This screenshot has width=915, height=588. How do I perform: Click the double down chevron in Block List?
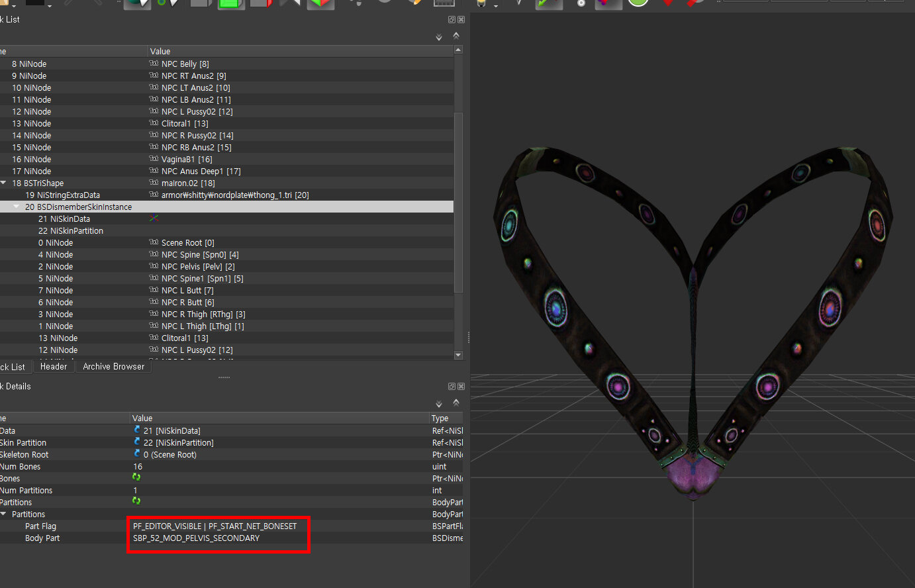pyautogui.click(x=439, y=38)
